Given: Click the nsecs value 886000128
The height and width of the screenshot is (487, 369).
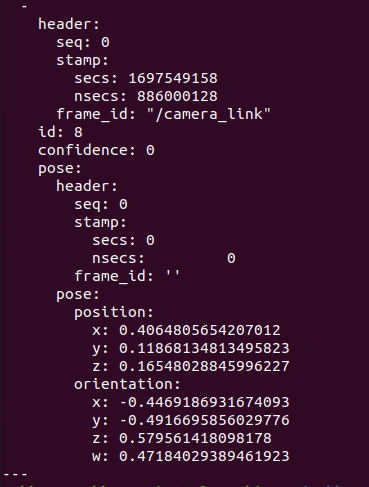Looking at the screenshot, I should tap(177, 96).
